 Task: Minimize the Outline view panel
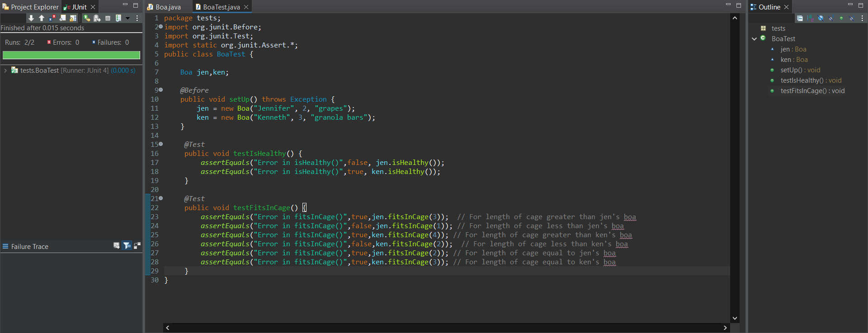pyautogui.click(x=850, y=5)
